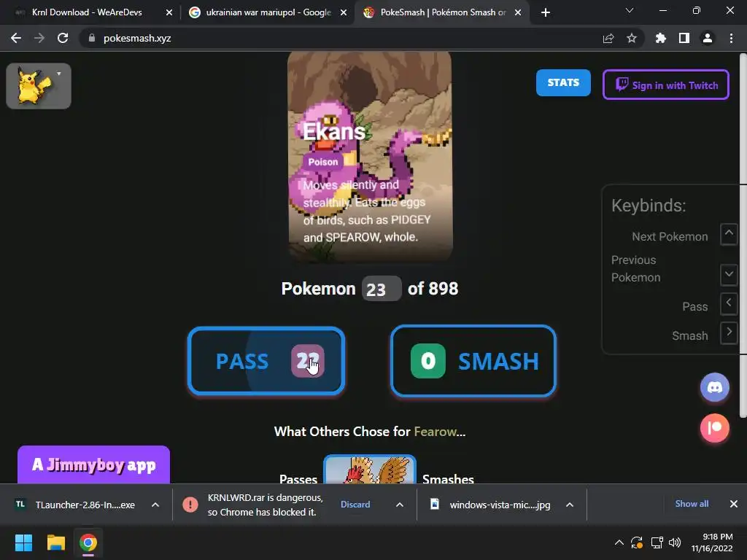Click the Ekans Pokemon card
The width and height of the screenshot is (747, 560).
[370, 156]
